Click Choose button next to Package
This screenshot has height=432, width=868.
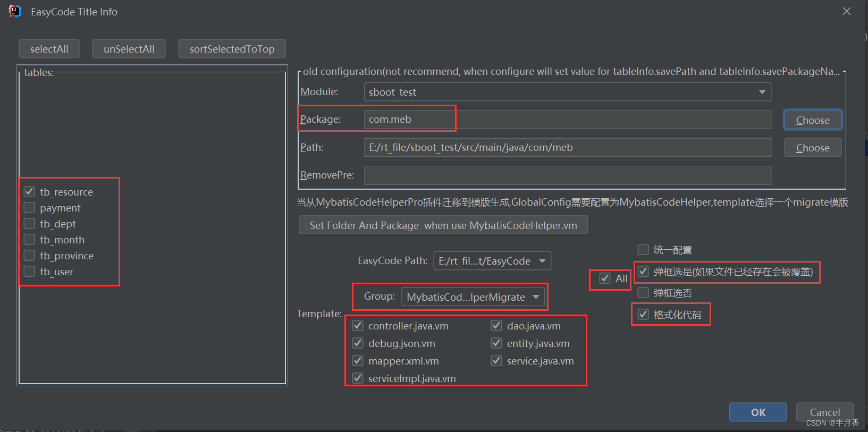(x=813, y=120)
